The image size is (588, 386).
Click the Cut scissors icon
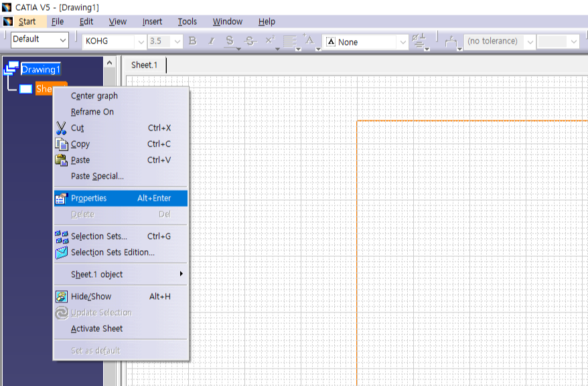(x=61, y=128)
